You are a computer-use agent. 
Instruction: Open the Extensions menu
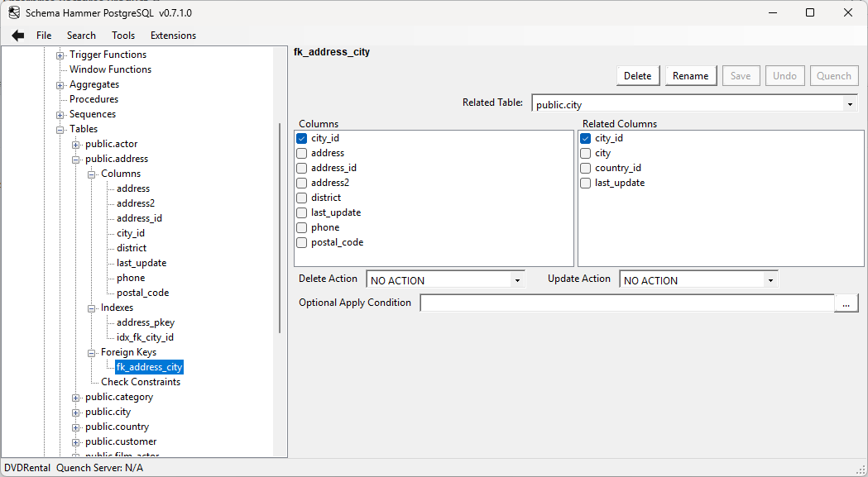tap(172, 36)
